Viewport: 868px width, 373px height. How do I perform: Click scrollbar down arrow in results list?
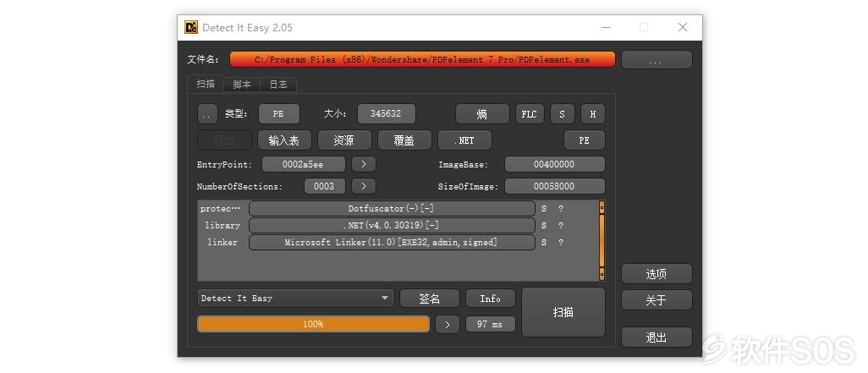point(602,274)
